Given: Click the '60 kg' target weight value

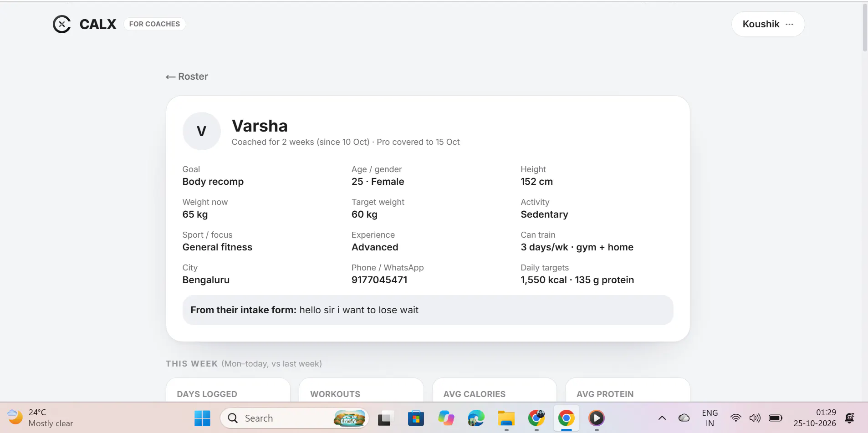Looking at the screenshot, I should [364, 214].
